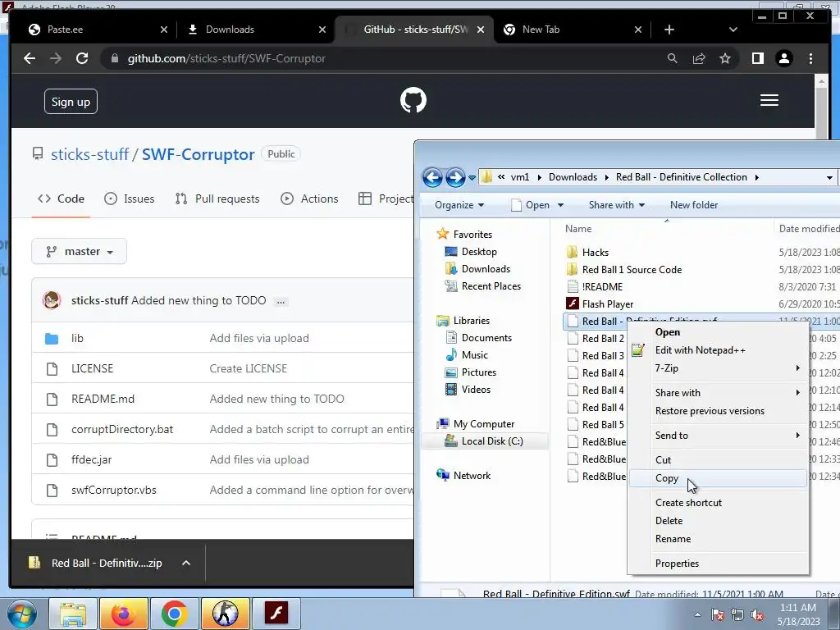Choose Cut in context menu

point(718,460)
